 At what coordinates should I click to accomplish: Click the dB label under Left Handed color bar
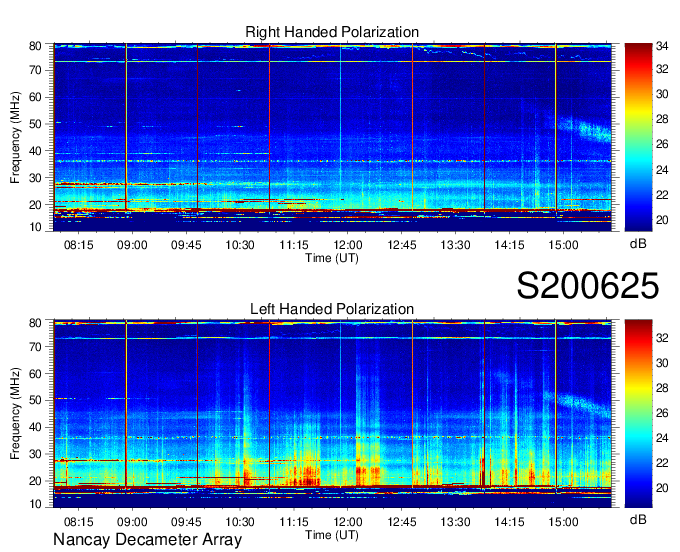coord(638,520)
